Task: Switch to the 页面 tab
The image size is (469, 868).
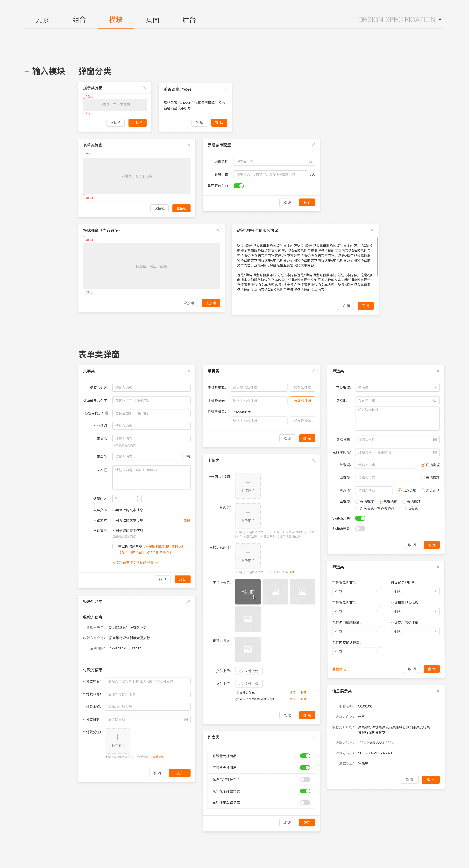Action: point(152,20)
